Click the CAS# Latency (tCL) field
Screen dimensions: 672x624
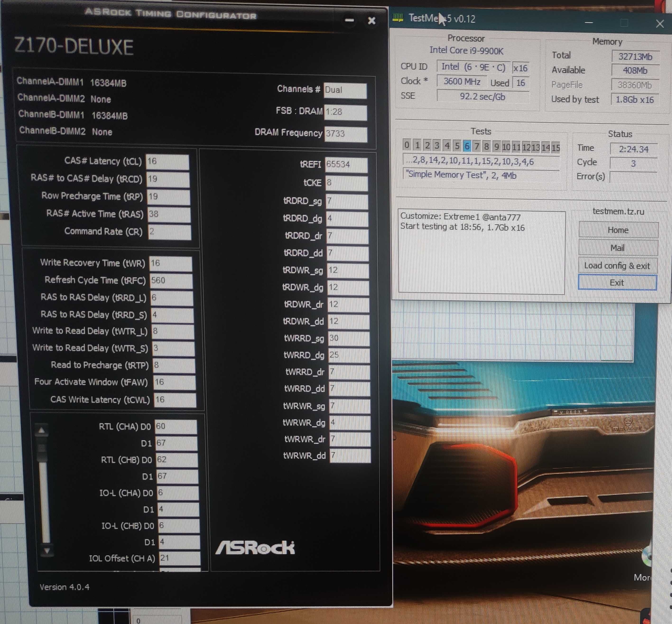tap(167, 162)
